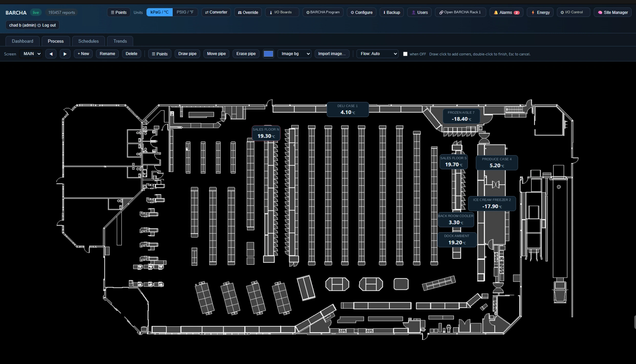Switch units to kPaG / °C
The width and height of the screenshot is (636, 364).
tap(160, 12)
